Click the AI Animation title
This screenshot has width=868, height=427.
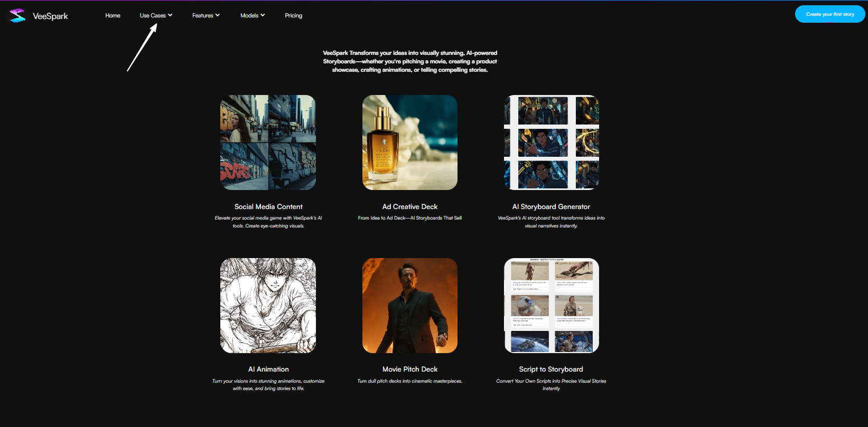click(x=268, y=369)
